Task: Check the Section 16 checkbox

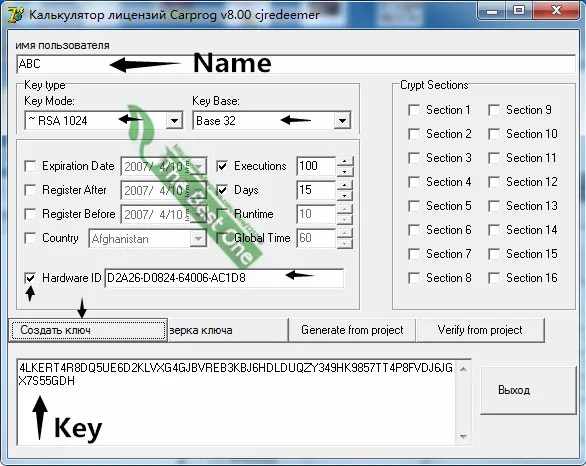Action: (x=494, y=278)
